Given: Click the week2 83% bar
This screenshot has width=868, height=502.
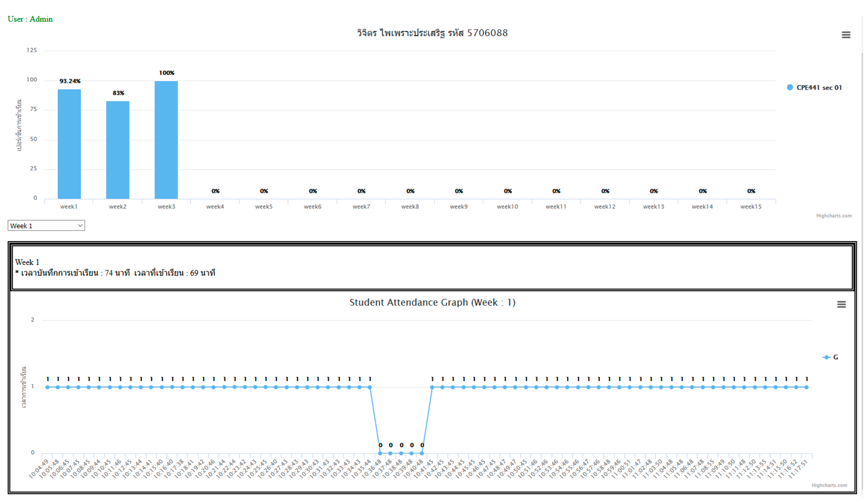Looking at the screenshot, I should pos(118,150).
